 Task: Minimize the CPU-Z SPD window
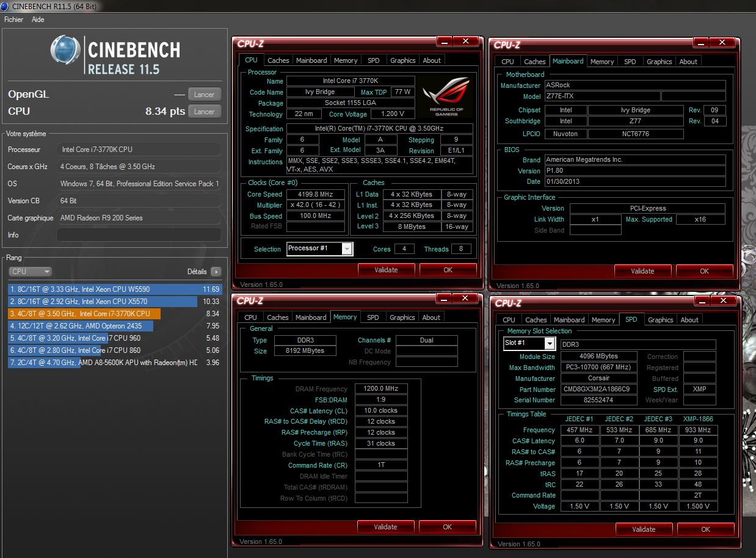[x=702, y=301]
